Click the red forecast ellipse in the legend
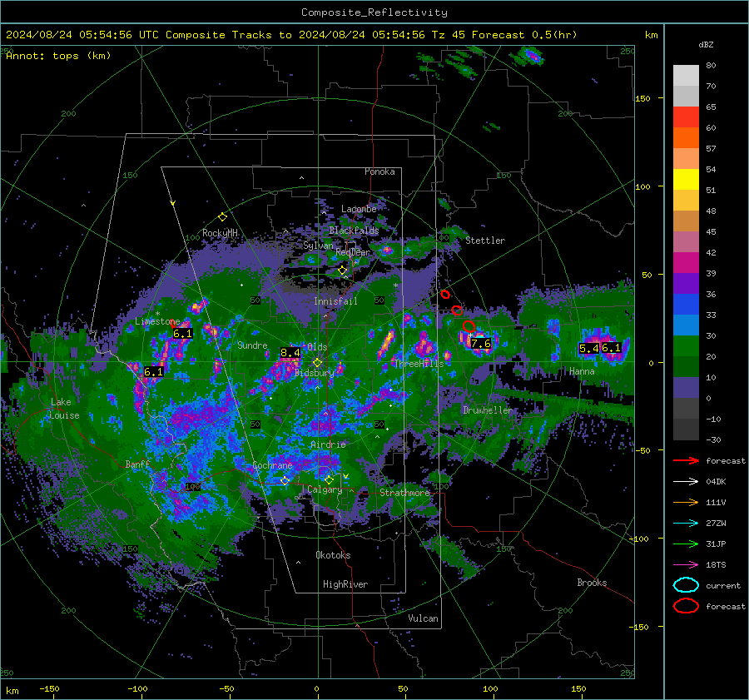Viewport: 749px width, 700px height. point(686,606)
